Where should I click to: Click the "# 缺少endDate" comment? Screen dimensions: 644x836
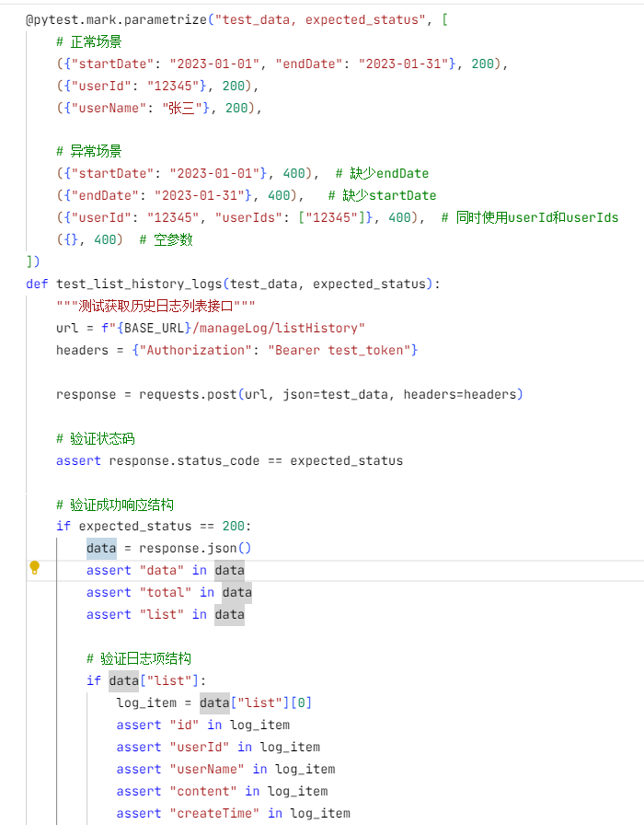[x=382, y=173]
